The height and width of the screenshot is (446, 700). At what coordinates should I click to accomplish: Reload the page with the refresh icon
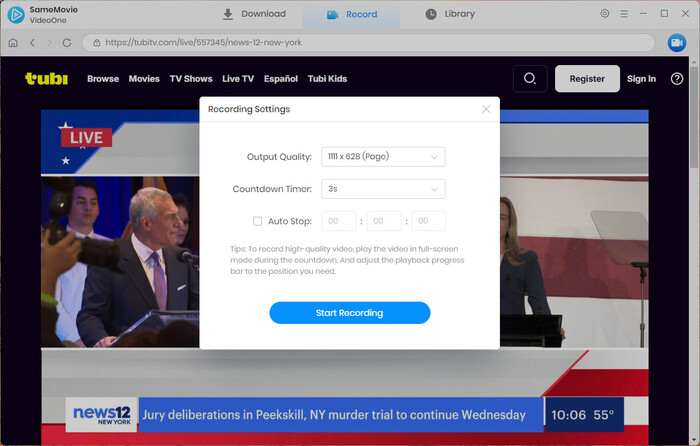(x=67, y=43)
